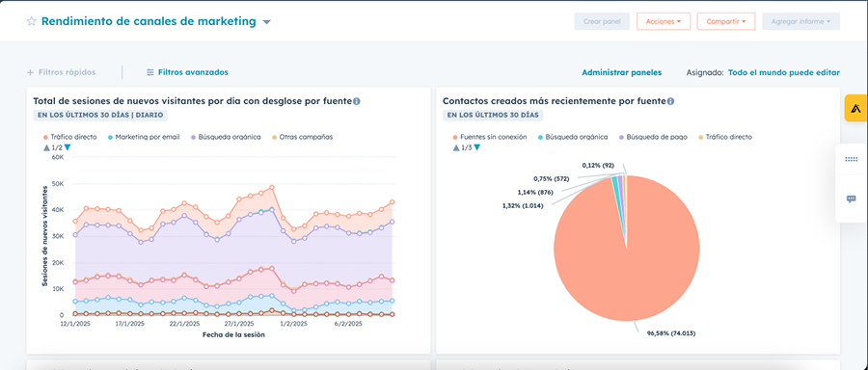This screenshot has width=868, height=370.
Task: Click the pie label 96,58% (74.013)
Action: pos(671,334)
